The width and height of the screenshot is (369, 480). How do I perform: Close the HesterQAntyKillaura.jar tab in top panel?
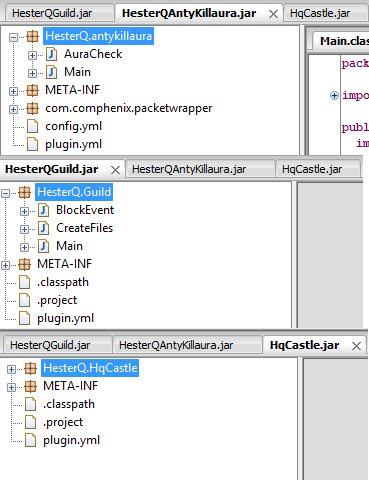(x=273, y=14)
